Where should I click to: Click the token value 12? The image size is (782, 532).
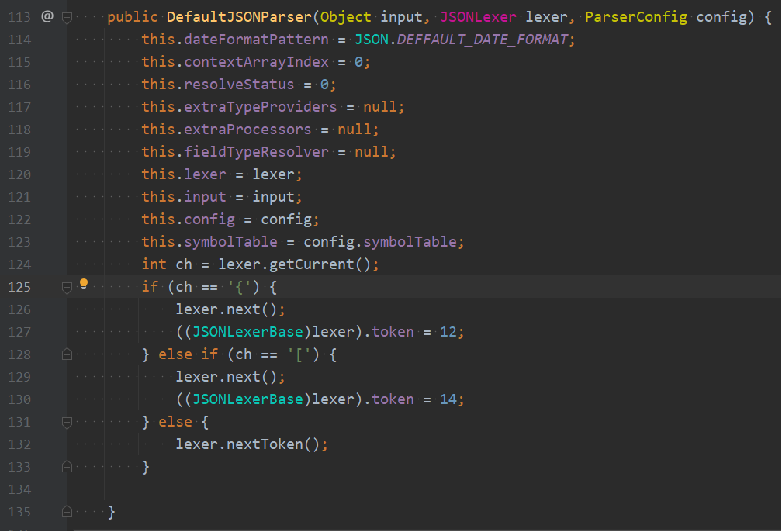click(448, 332)
